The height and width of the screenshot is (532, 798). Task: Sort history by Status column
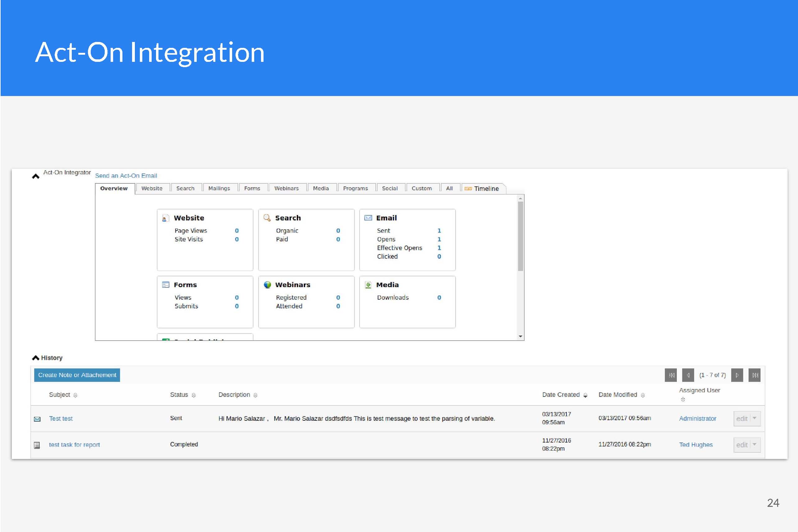[194, 395]
